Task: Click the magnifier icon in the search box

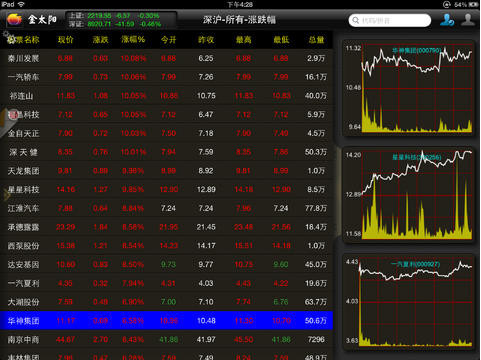Action: (x=356, y=20)
